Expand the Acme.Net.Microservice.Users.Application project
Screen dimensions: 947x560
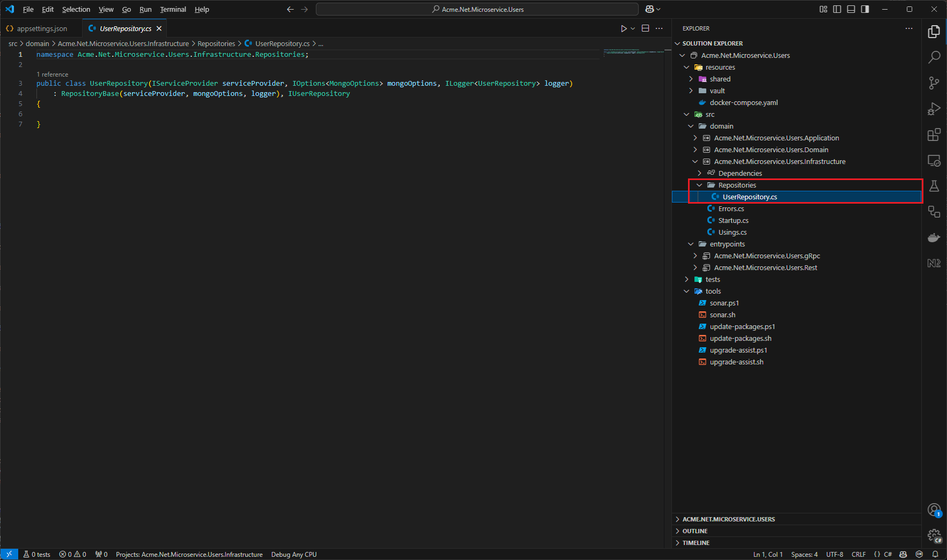point(695,138)
